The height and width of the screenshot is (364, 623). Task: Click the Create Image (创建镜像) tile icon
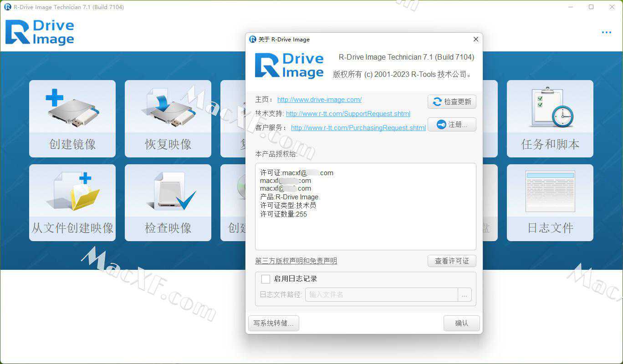point(72,109)
